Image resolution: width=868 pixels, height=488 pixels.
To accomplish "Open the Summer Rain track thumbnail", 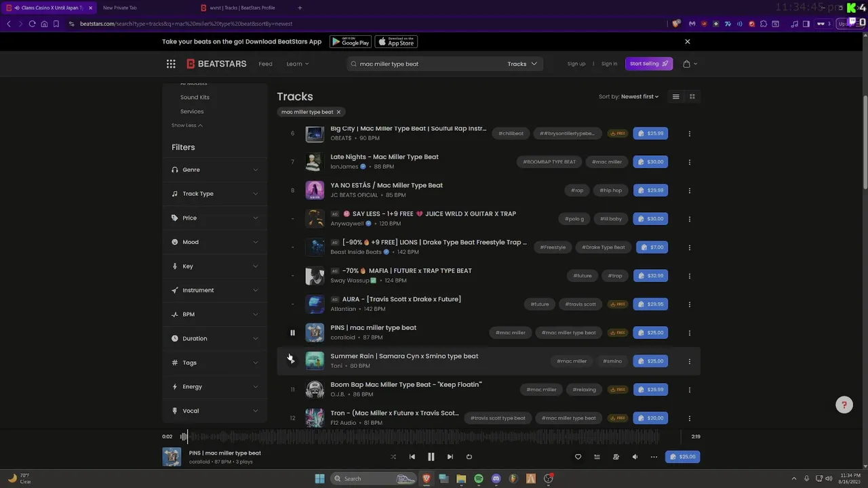I will point(315,361).
